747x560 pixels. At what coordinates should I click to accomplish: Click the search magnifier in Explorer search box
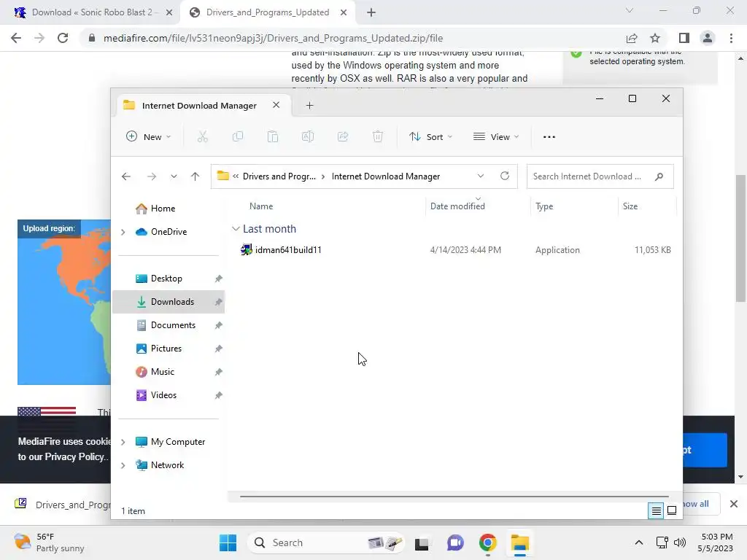coord(659,176)
